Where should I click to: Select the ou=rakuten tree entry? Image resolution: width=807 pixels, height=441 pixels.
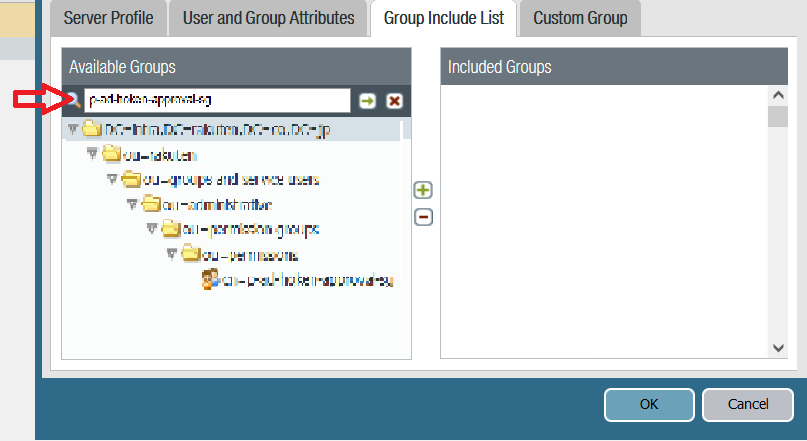[160, 155]
